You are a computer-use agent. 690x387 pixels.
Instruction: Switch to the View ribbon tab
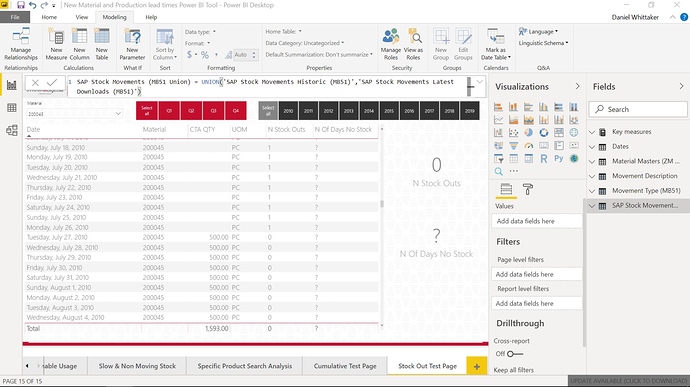81,17
